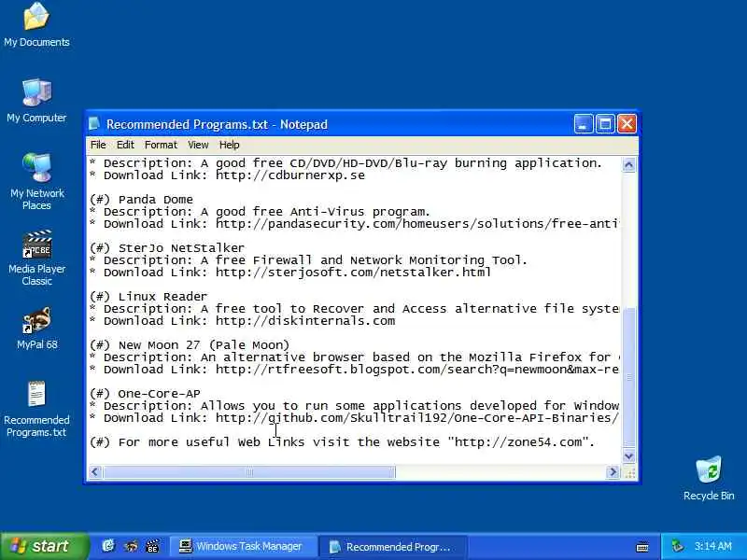Click the Notepad resize grip corner
The height and width of the screenshot is (560, 747).
point(629,473)
